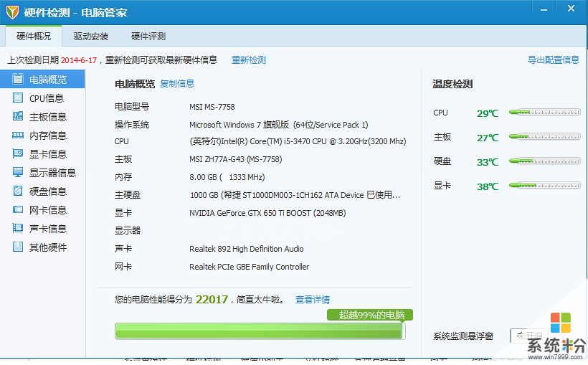
Task: Click the Realtek PCIe GBE Family Controller text
Action: 250,267
